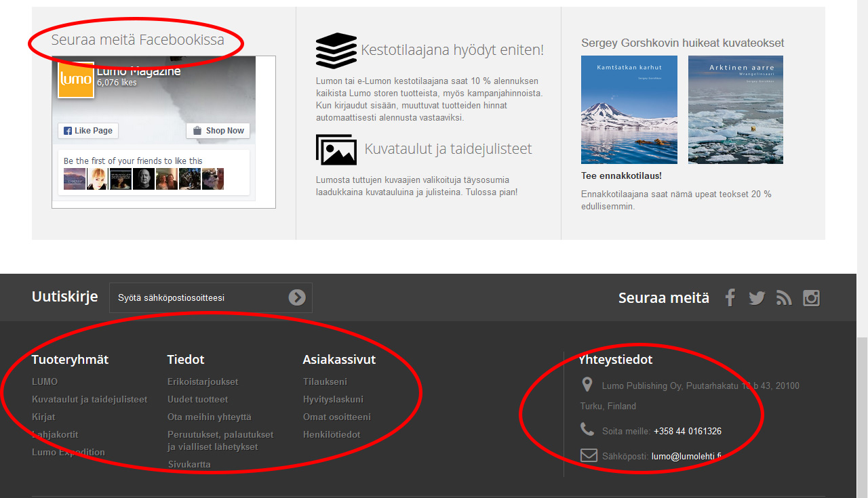The height and width of the screenshot is (498, 868).
Task: Open the Facebook icon beside Seuraa meitä
Action: pos(730,297)
